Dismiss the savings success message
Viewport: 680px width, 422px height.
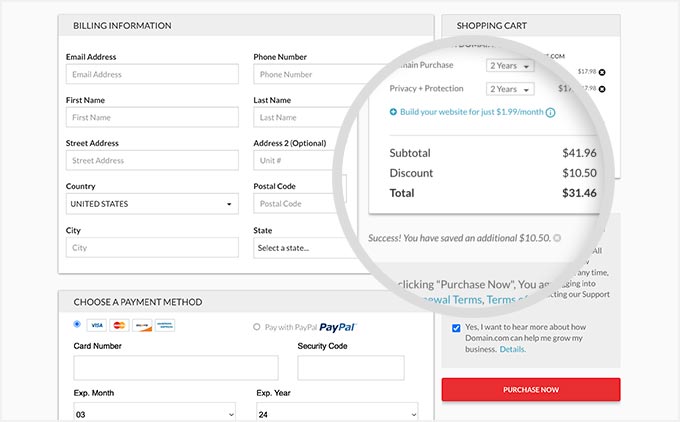tap(557, 238)
